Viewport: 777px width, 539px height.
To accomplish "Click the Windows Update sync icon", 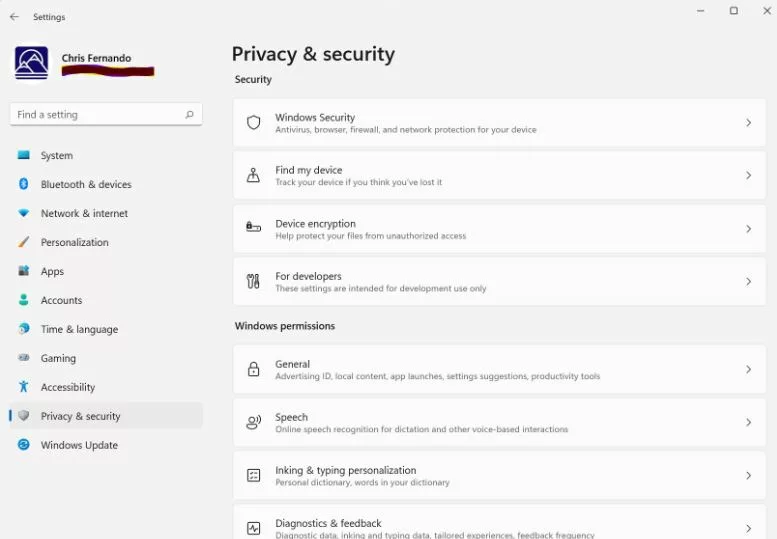I will pos(23,444).
